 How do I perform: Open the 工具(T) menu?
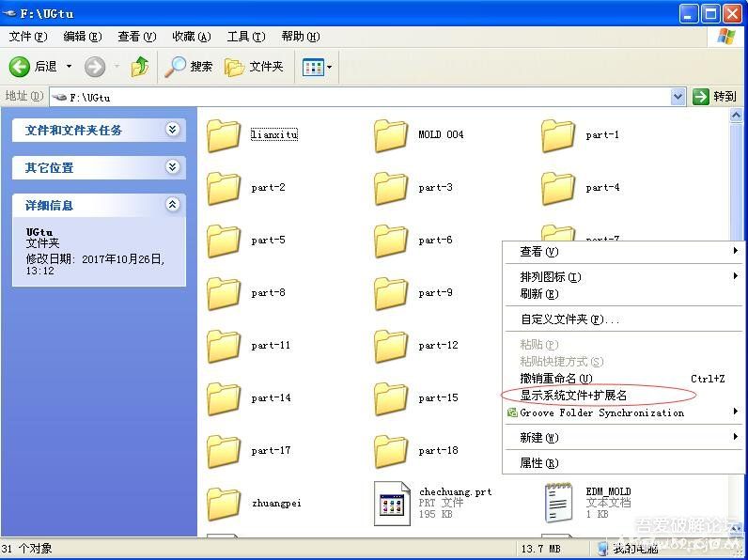click(244, 37)
